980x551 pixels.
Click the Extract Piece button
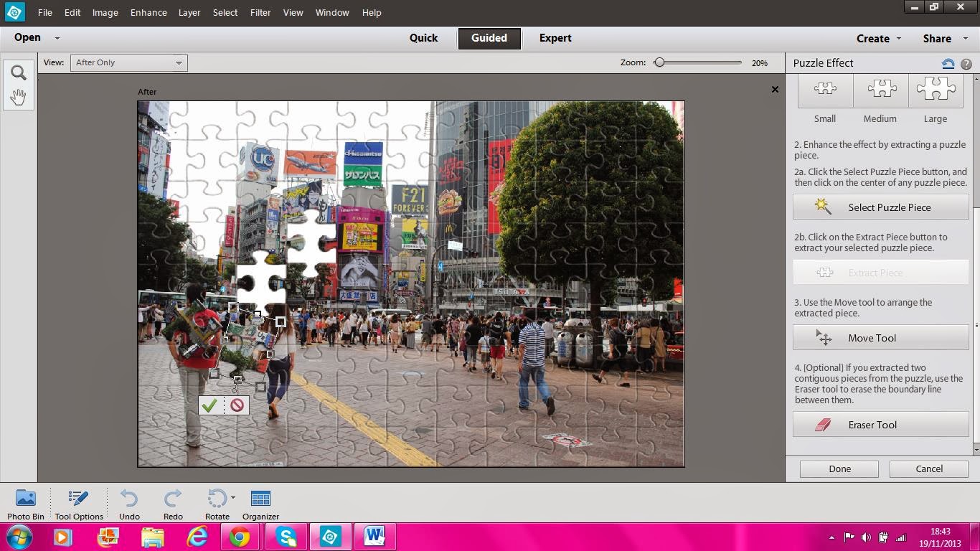tap(881, 273)
